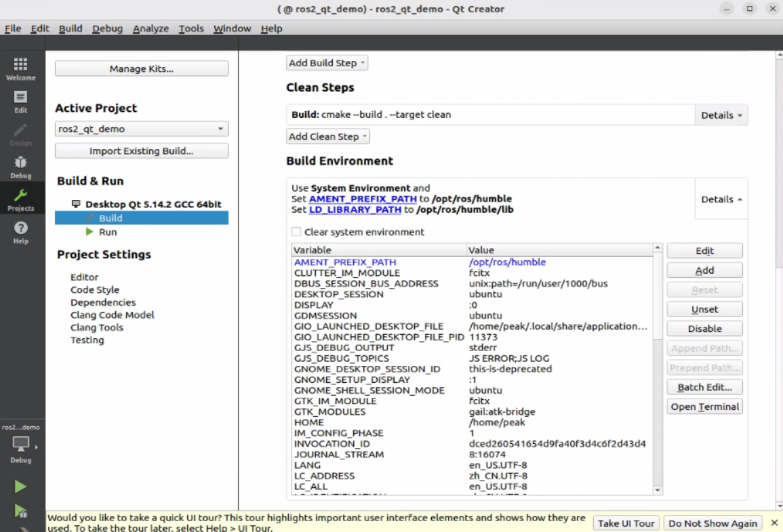Click the Disable button
The height and width of the screenshot is (532, 783).
point(704,329)
